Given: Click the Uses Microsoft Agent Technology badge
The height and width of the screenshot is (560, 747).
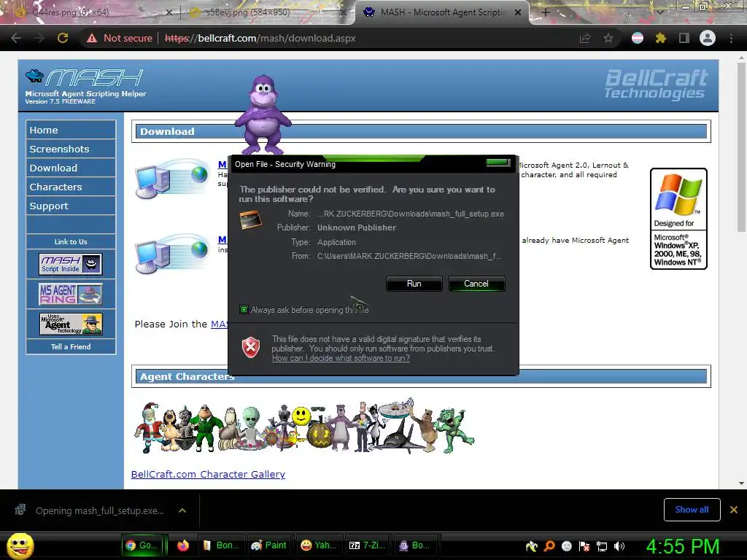Looking at the screenshot, I should pyautogui.click(x=71, y=324).
